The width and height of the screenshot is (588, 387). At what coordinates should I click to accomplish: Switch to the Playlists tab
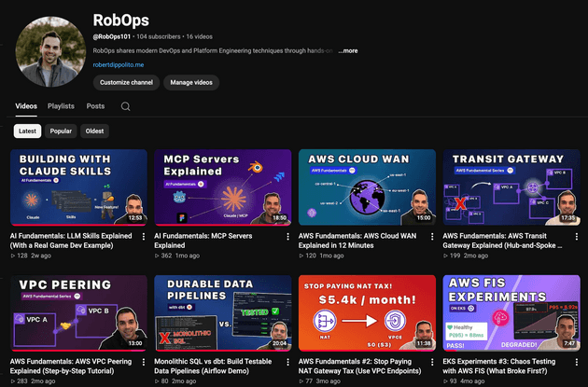click(x=61, y=106)
